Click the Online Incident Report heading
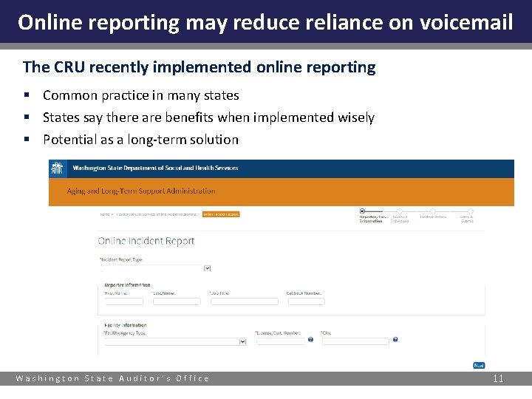532x399 pixels. (x=146, y=241)
